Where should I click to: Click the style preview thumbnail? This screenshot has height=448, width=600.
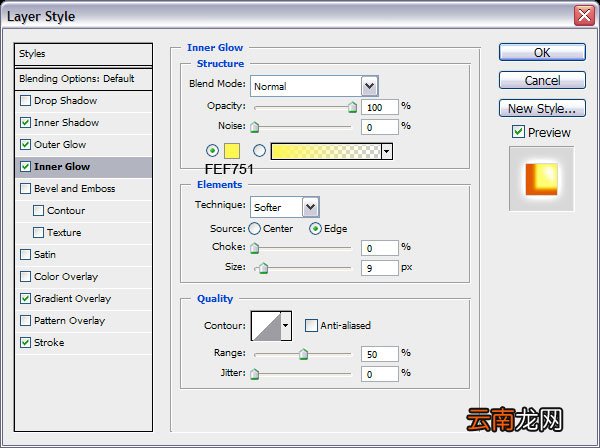(541, 179)
